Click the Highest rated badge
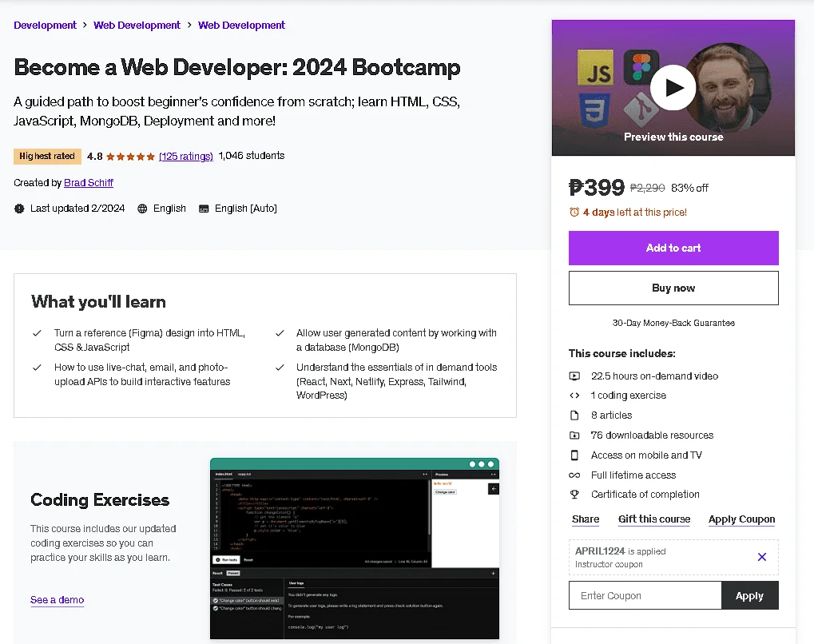This screenshot has height=644, width=814. coord(47,157)
